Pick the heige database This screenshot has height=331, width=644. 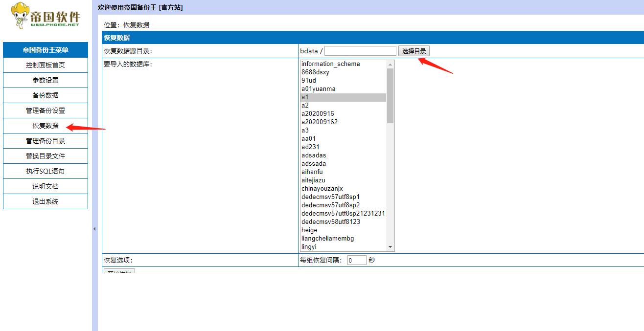[343, 230]
